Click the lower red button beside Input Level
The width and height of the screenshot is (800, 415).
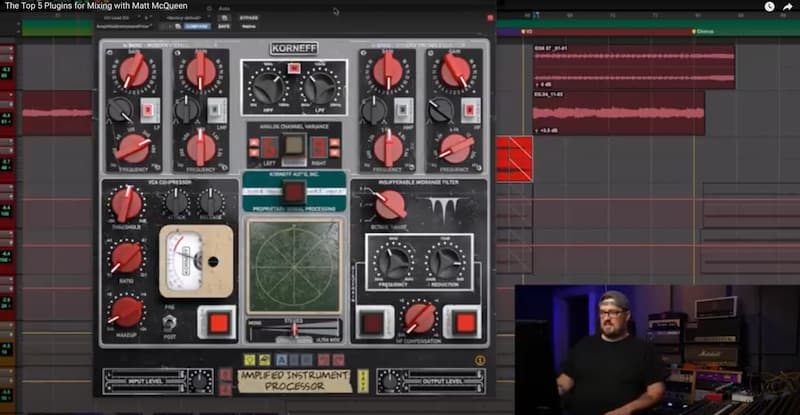(225, 389)
